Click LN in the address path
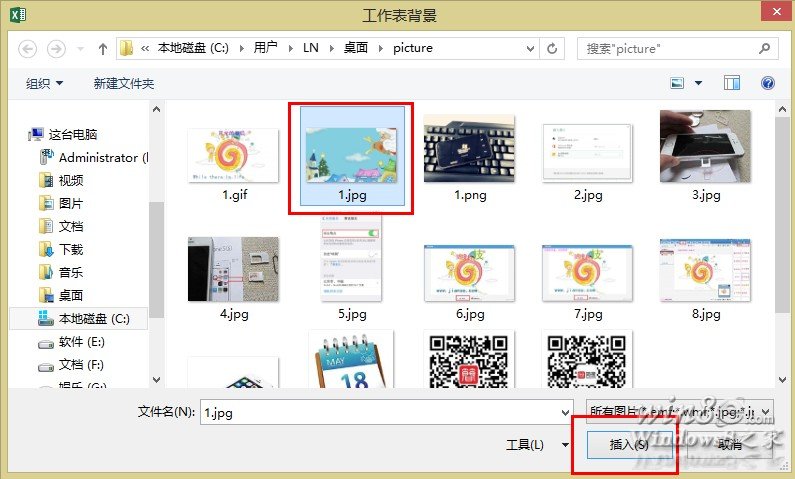The width and height of the screenshot is (795, 479). coord(311,48)
